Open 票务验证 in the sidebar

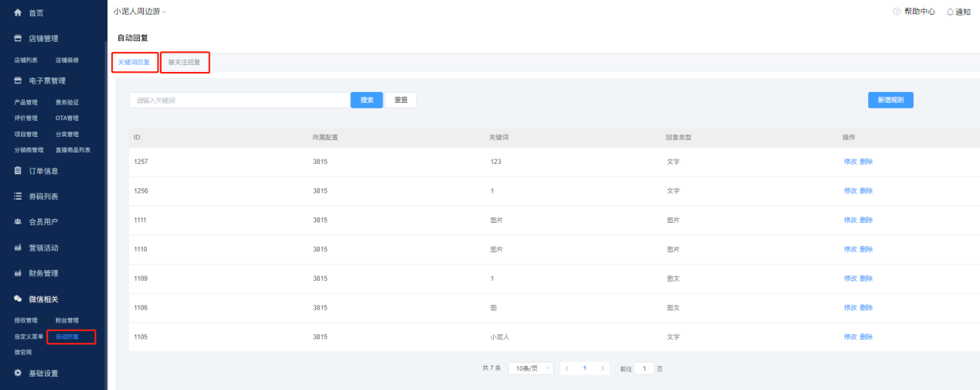pyautogui.click(x=67, y=102)
